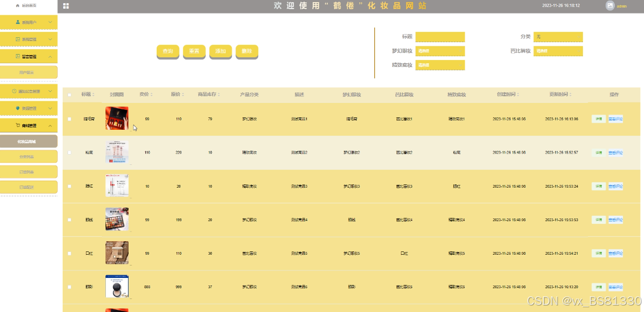This screenshot has height=312, width=644.
Task: Click the cart icon of 商城管理
Action: 18,125
